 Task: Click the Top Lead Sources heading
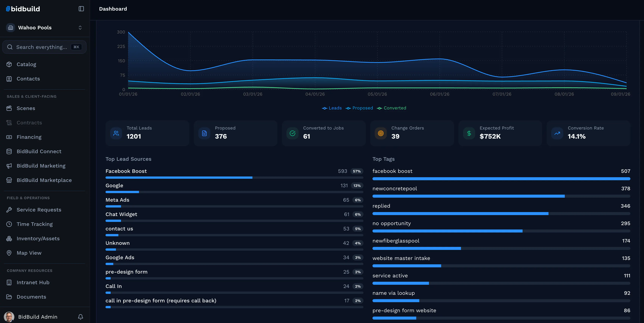click(128, 159)
